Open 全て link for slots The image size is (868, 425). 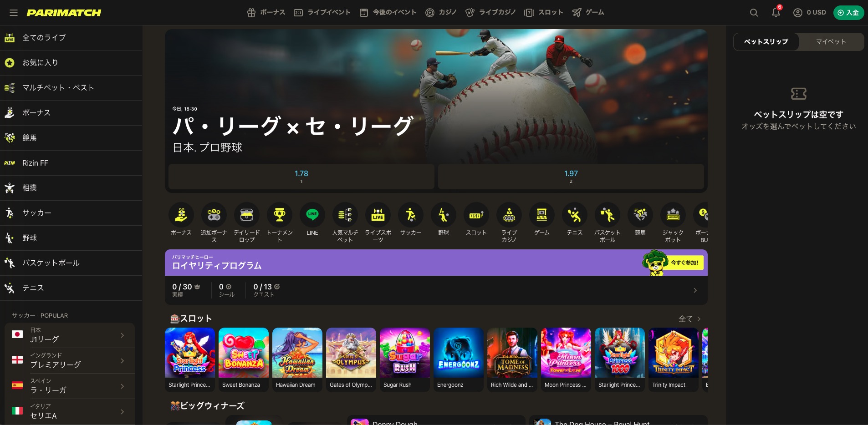pyautogui.click(x=689, y=319)
